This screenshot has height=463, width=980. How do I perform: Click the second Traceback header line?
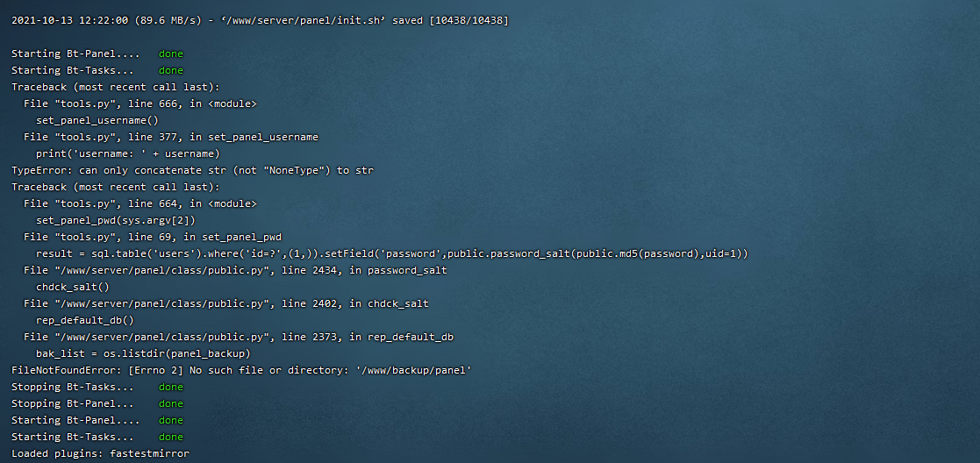[x=116, y=187]
